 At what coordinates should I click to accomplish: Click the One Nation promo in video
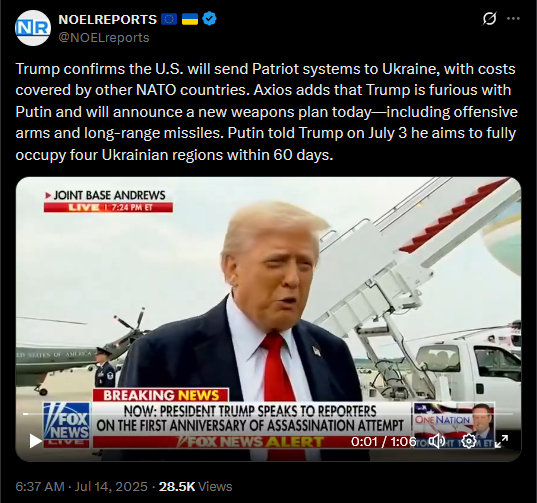[x=454, y=425]
